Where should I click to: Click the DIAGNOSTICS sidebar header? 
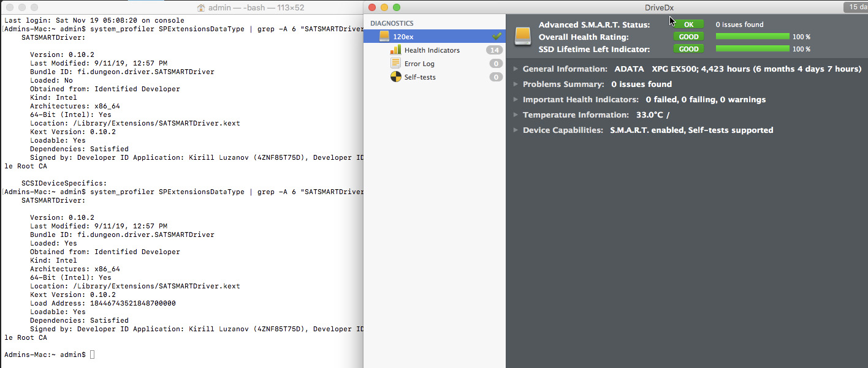point(392,23)
